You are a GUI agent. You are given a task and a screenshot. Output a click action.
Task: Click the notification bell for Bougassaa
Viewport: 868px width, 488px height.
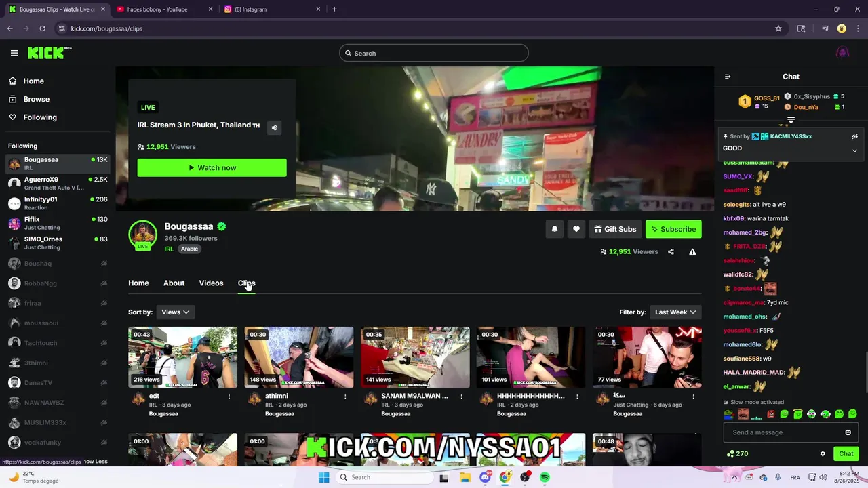tap(554, 229)
